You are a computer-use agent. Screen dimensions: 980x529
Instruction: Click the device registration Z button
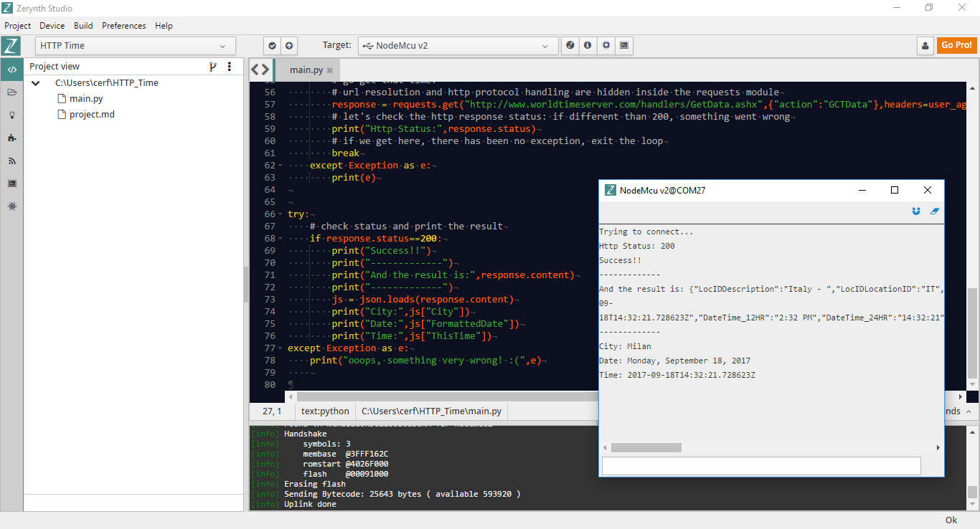pos(570,46)
